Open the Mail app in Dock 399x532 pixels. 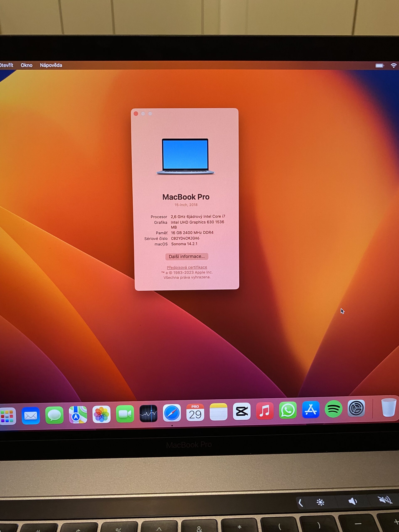[31, 415]
